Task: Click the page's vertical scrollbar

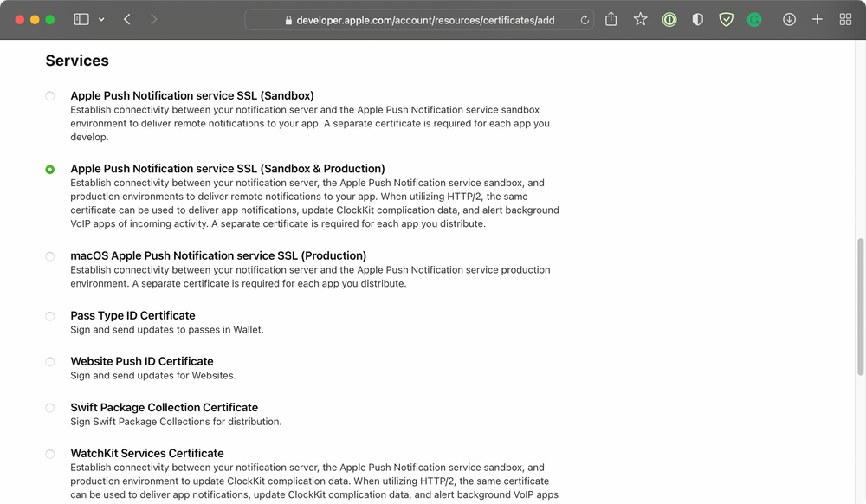Action: (x=860, y=307)
